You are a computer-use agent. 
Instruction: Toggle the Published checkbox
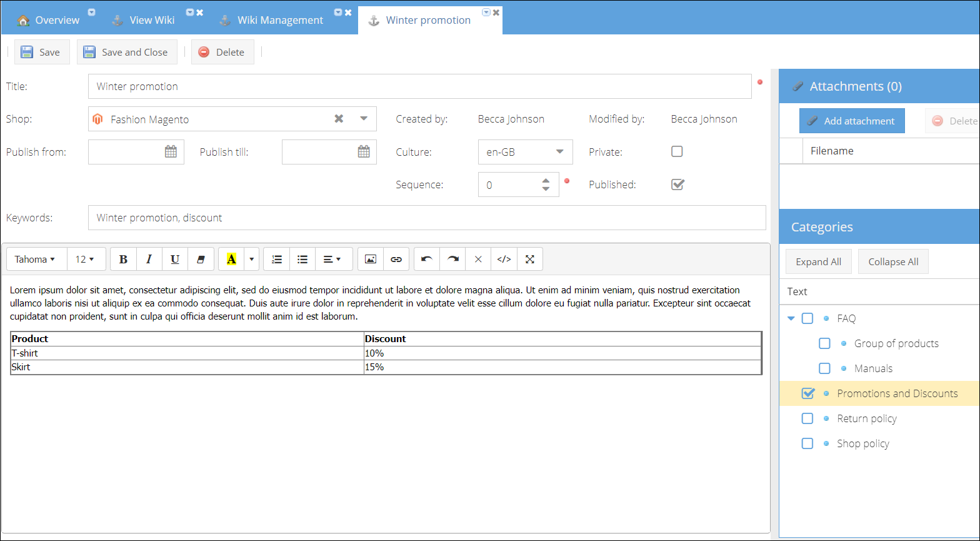pos(677,185)
